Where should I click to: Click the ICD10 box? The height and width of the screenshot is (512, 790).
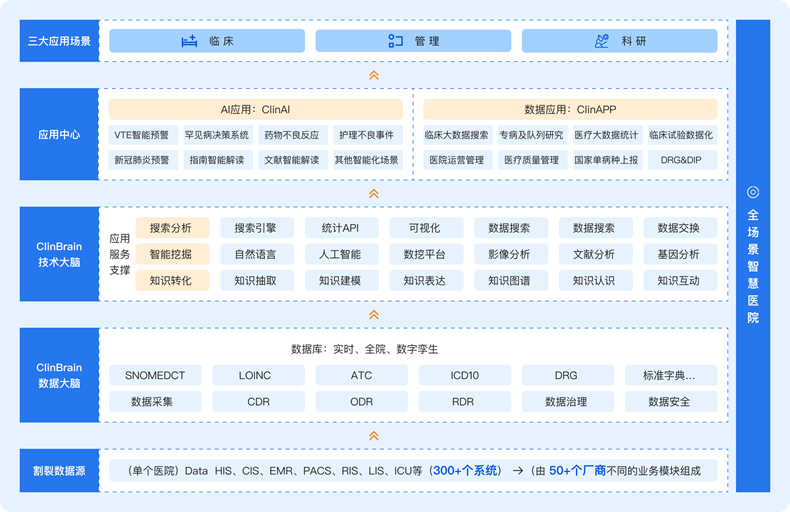465,375
